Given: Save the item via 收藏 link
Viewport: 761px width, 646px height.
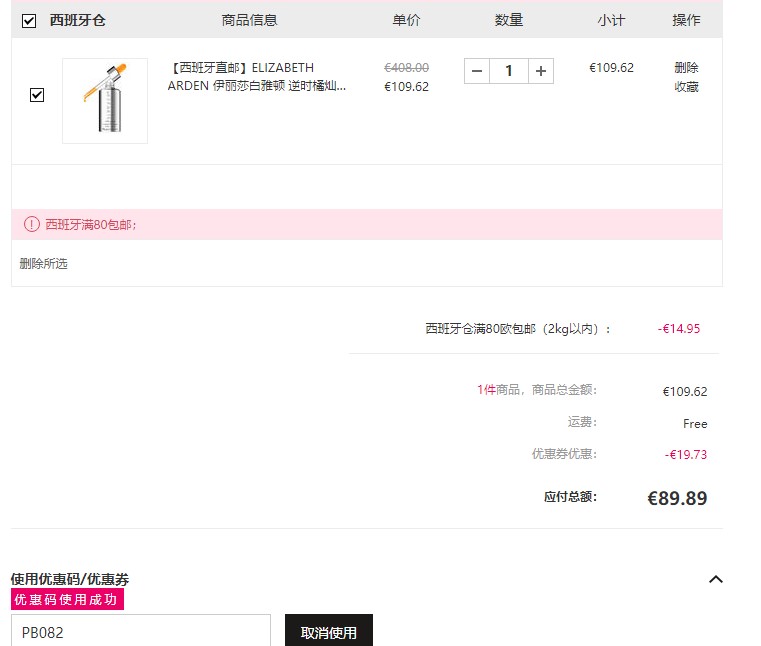Looking at the screenshot, I should [x=686, y=87].
